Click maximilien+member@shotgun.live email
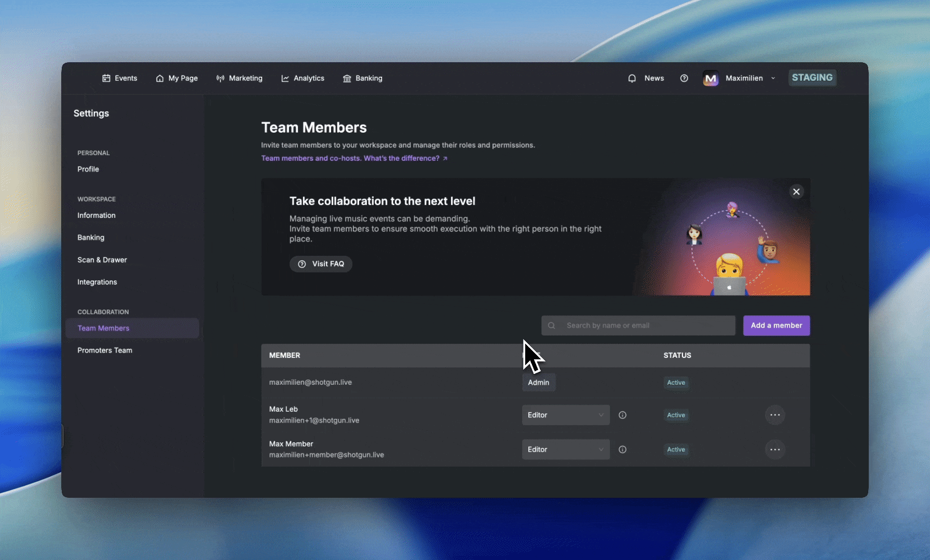 [326, 455]
